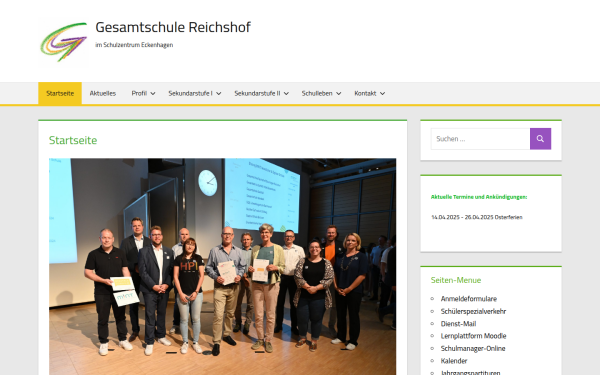This screenshot has width=600, height=375.
Task: Click the Gesamtschule Reichshof logo image
Action: click(64, 42)
